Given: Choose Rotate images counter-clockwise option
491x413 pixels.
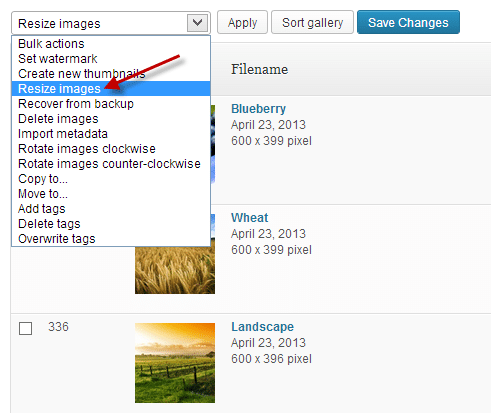Looking at the screenshot, I should pyautogui.click(x=111, y=164).
